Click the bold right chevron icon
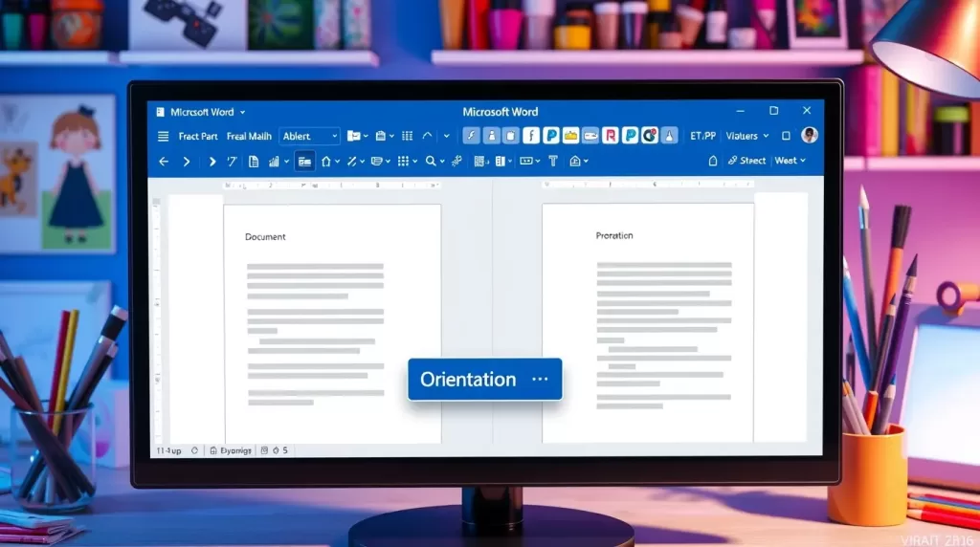This screenshot has height=547, width=980. pyautogui.click(x=212, y=161)
